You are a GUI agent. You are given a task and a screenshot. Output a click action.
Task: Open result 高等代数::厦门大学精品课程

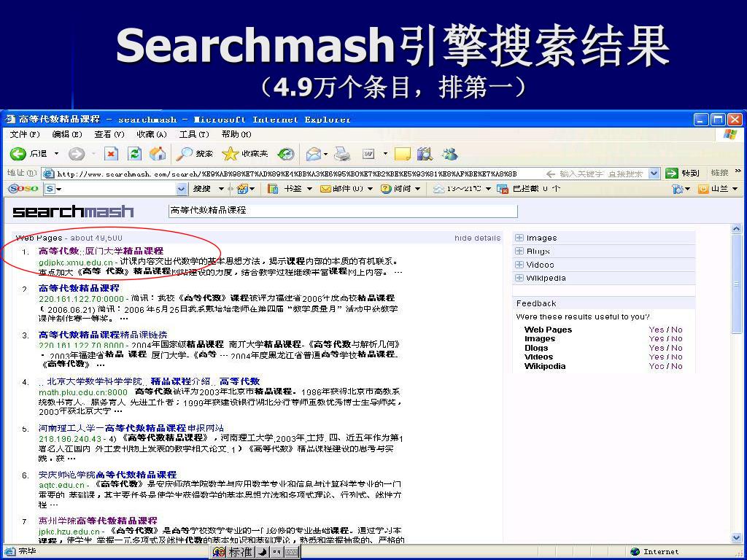(101, 251)
